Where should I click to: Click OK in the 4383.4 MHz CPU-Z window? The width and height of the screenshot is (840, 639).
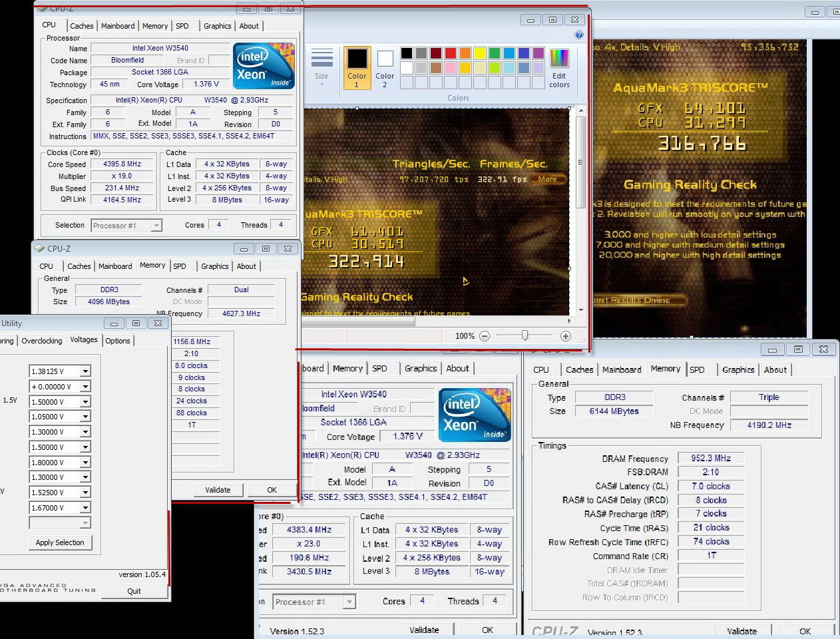pos(487,630)
